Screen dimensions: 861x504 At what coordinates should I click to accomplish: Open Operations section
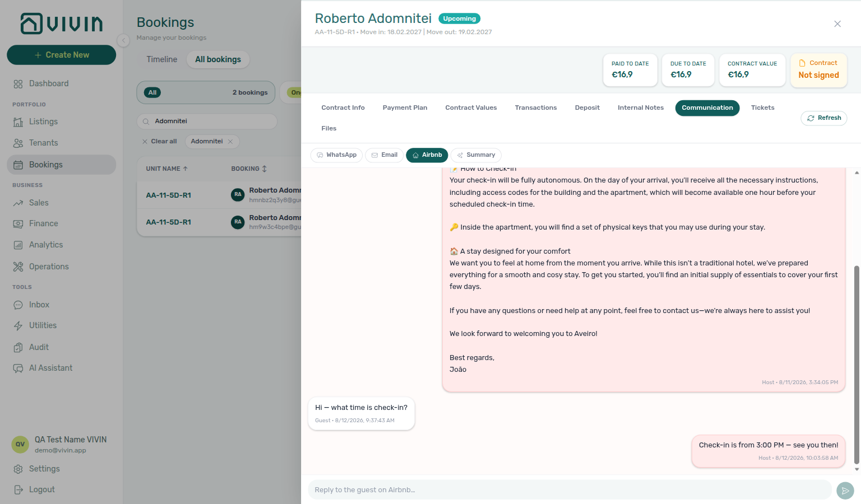(x=62, y=267)
